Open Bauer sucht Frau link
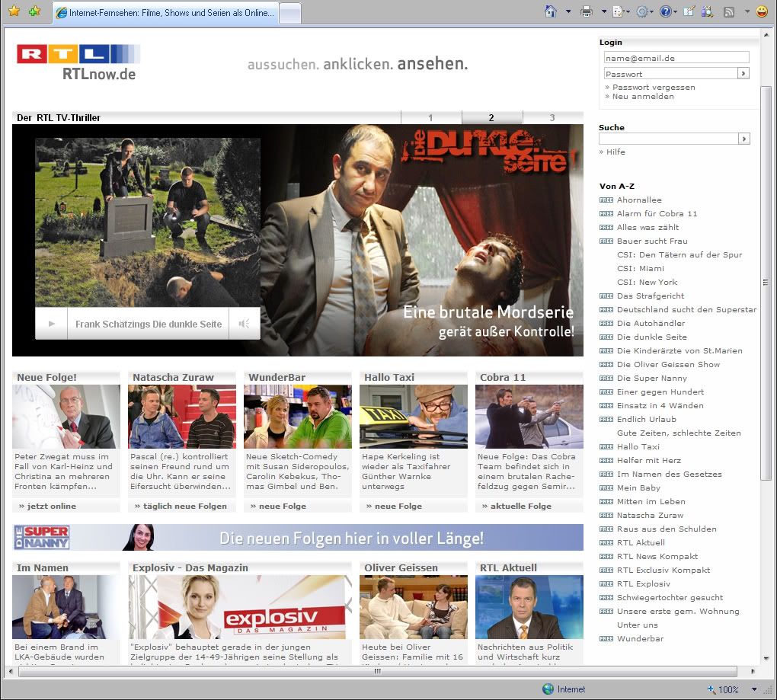Viewport: 777px width, 700px height. pyautogui.click(x=652, y=241)
